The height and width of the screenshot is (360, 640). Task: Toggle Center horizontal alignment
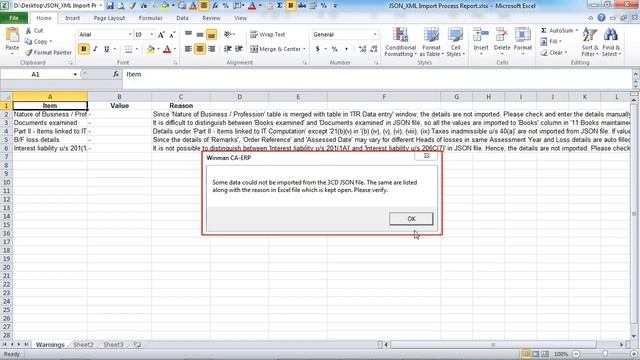(x=200, y=49)
